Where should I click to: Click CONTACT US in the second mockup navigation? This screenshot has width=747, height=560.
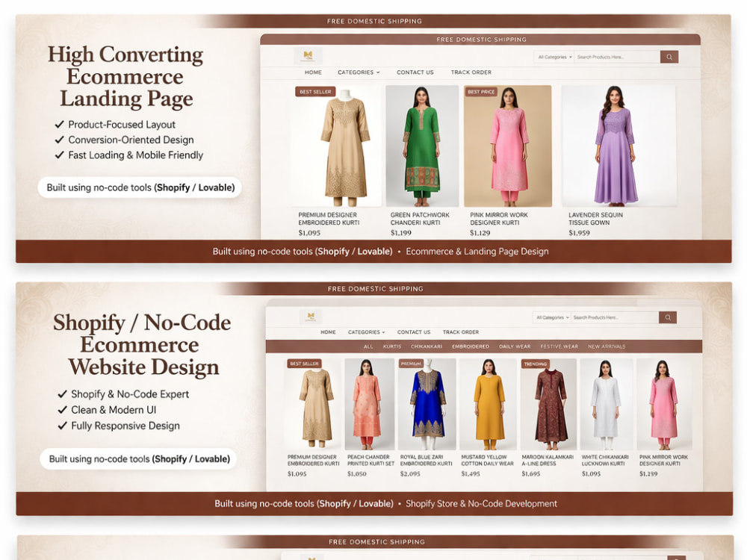(414, 332)
